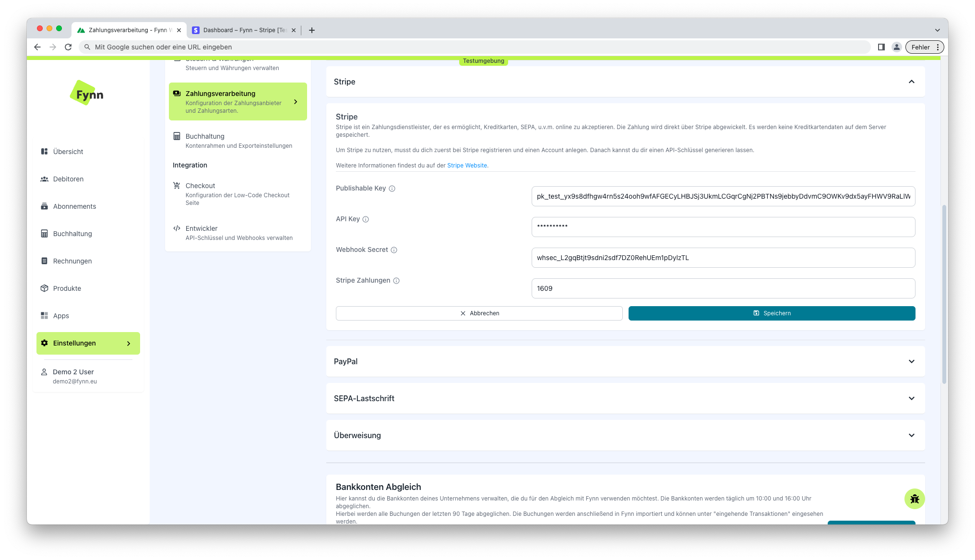
Task: Click the Publishable Key input field
Action: pyautogui.click(x=723, y=196)
